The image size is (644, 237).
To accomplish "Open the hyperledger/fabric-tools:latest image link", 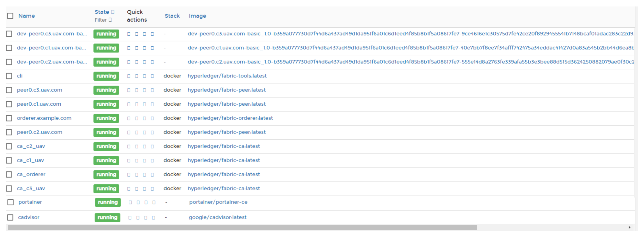I will 227,76.
